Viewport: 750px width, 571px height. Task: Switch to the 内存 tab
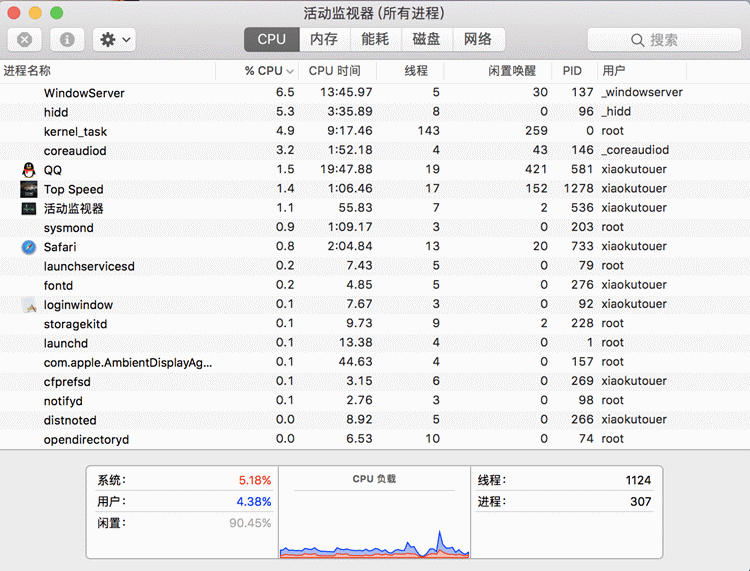pos(324,39)
